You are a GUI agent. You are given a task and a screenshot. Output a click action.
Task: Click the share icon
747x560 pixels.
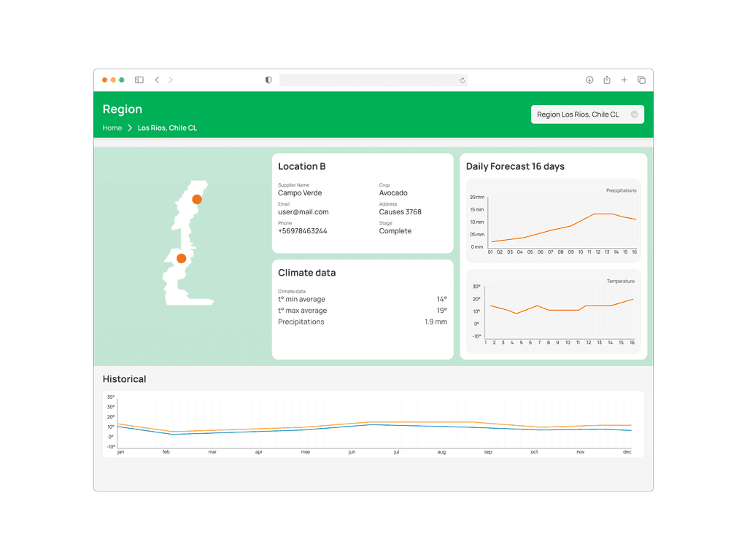pos(606,80)
